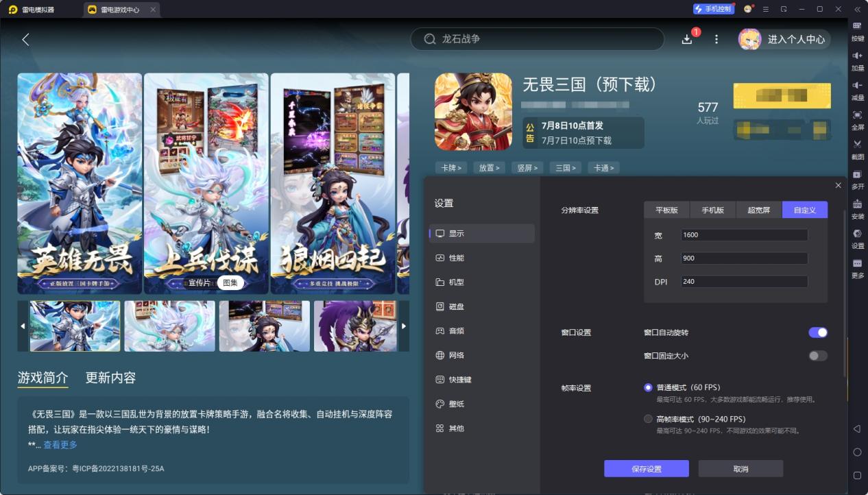The width and height of the screenshot is (868, 495).
Task: Switch to the 超宽屏 resolution tab
Action: pyautogui.click(x=758, y=210)
